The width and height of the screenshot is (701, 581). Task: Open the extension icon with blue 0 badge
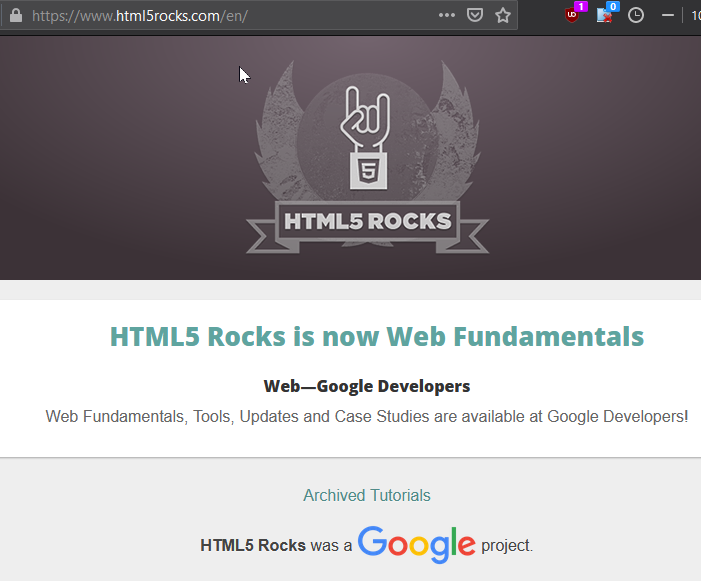coord(604,16)
